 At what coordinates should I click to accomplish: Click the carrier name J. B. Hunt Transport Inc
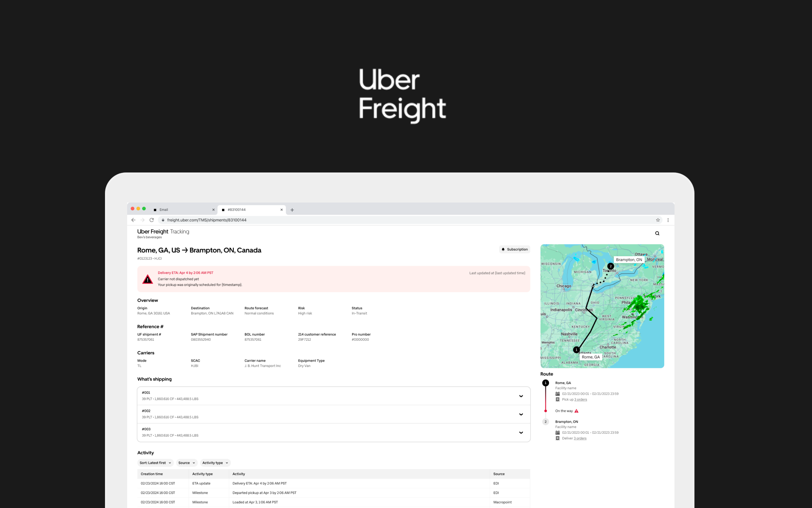(262, 366)
